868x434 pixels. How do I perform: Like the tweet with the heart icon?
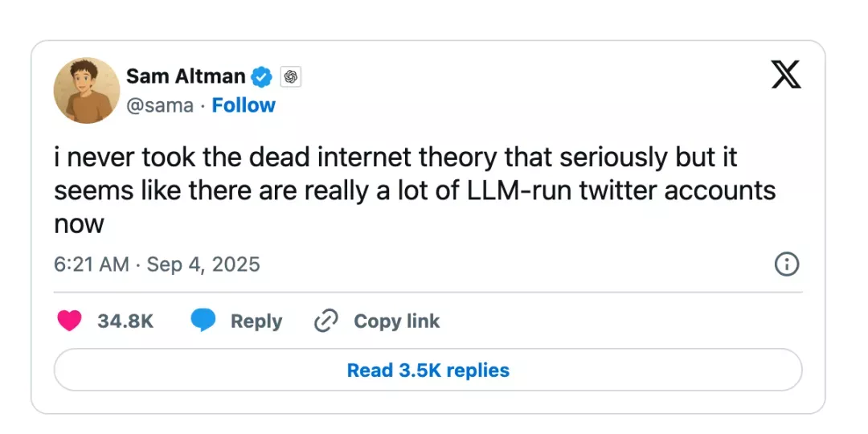click(x=70, y=321)
